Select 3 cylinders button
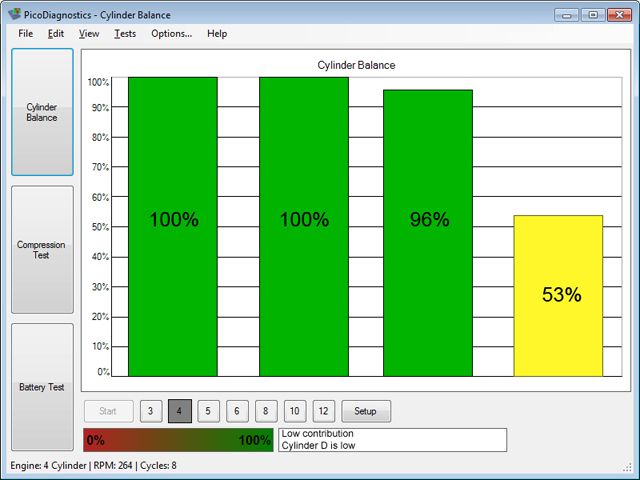The height and width of the screenshot is (480, 640). [150, 411]
